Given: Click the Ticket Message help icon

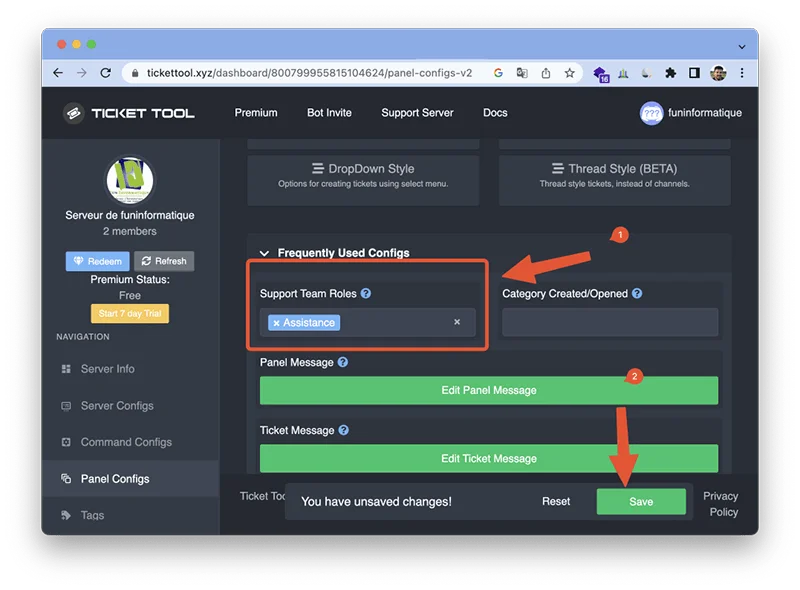Looking at the screenshot, I should point(345,430).
